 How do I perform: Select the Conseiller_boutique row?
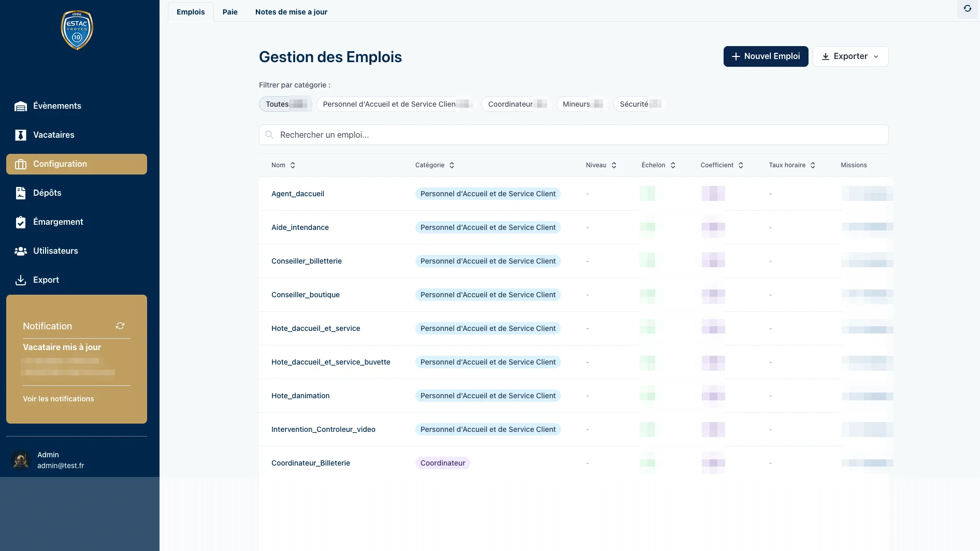(573, 295)
